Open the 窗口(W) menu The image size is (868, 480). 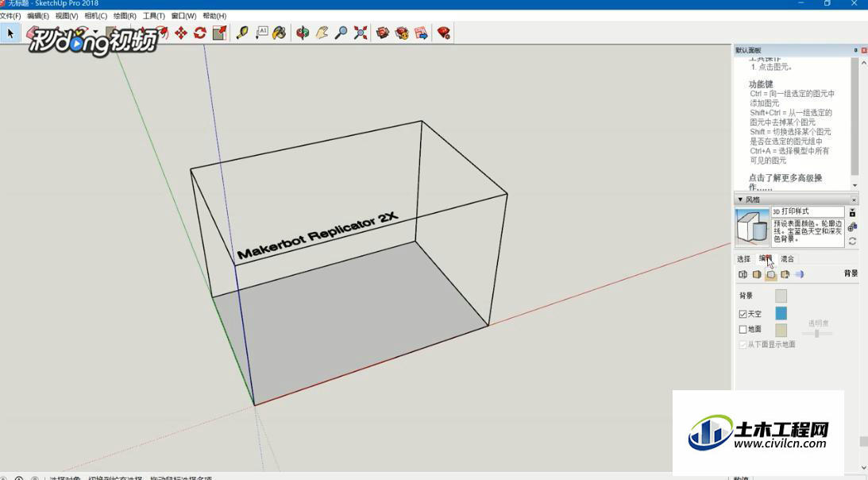coord(183,16)
